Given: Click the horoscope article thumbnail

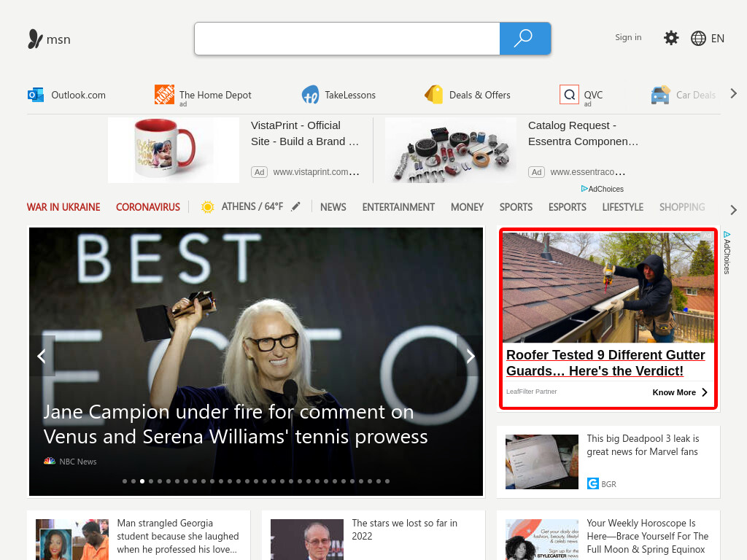Looking at the screenshot, I should tap(542, 540).
